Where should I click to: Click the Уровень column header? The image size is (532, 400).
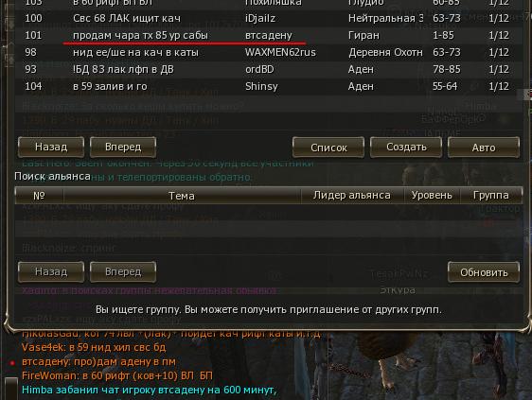point(432,195)
